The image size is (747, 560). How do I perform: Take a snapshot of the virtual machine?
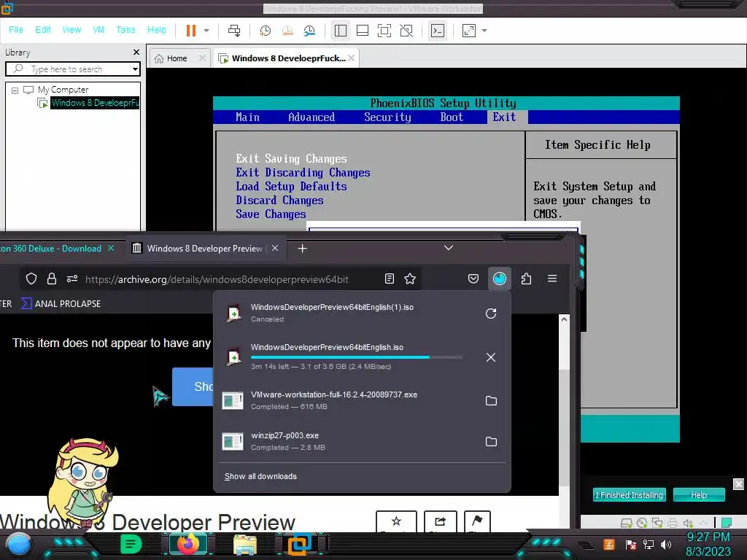(x=265, y=31)
